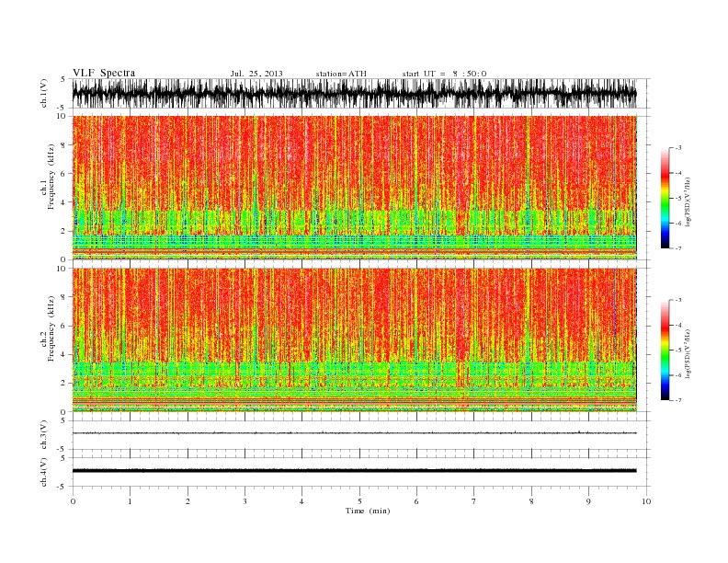Click the '-3' value on ch.1 colorbar

click(x=678, y=148)
